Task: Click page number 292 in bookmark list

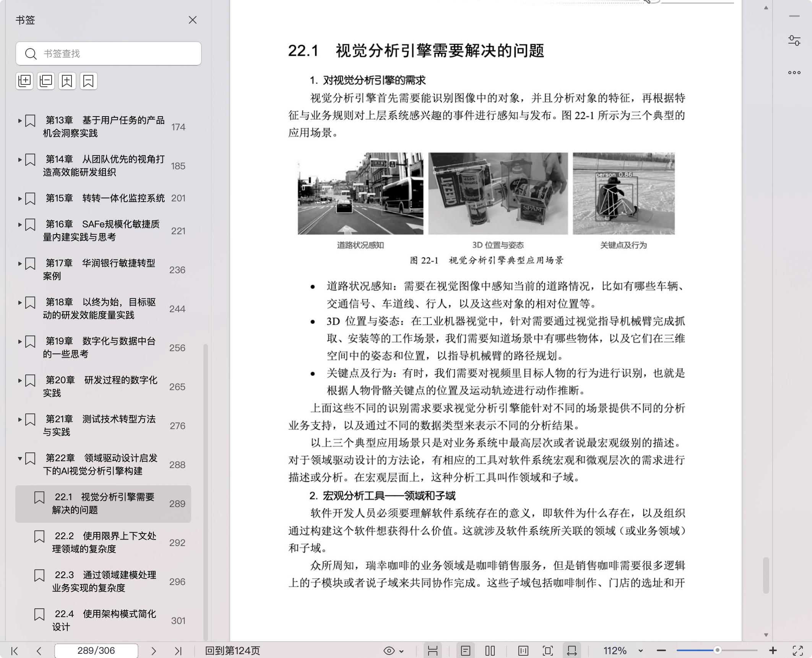Action: [x=177, y=543]
